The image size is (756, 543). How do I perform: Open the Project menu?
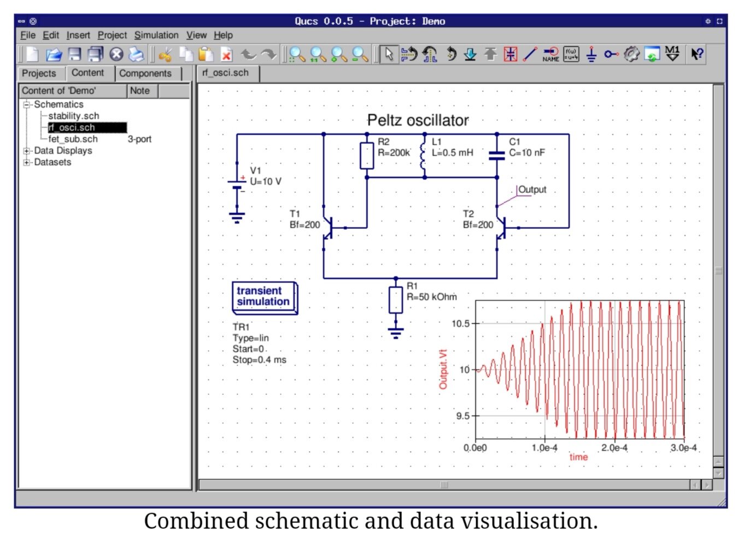click(x=112, y=36)
